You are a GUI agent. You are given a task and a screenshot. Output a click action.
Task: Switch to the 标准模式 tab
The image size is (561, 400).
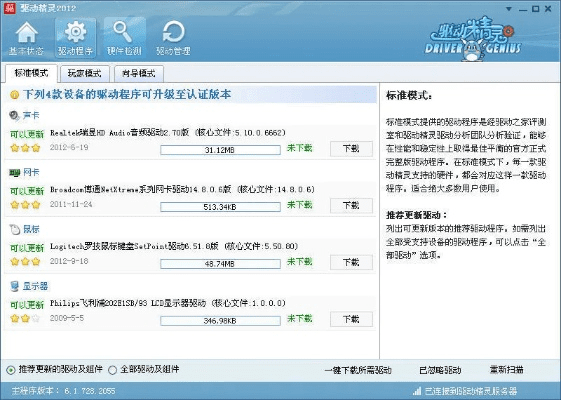[x=31, y=73]
